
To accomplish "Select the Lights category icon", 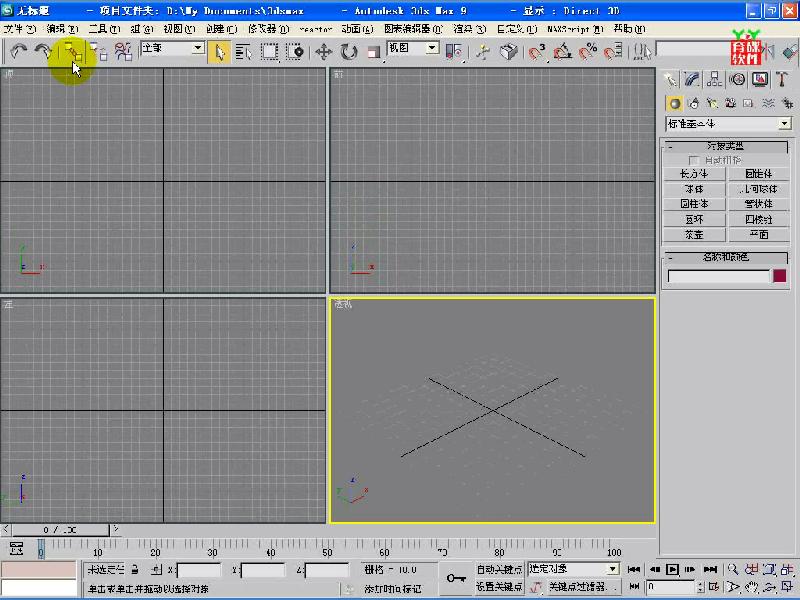I will click(712, 104).
